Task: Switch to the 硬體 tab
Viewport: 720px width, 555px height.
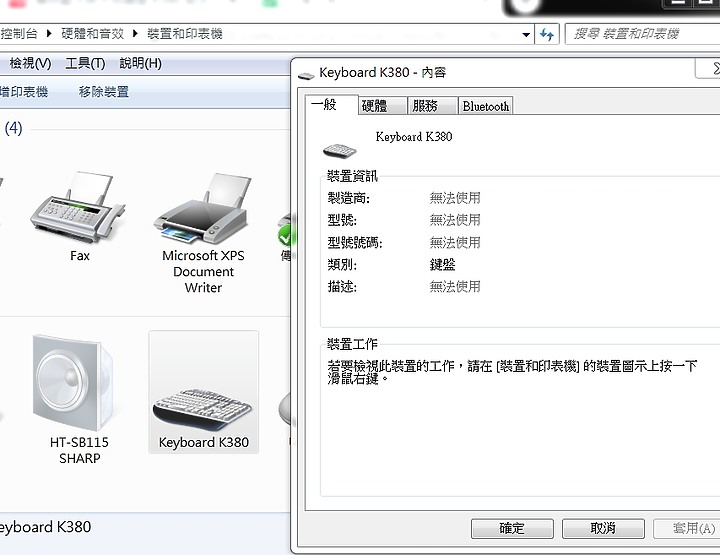Action: (x=382, y=106)
